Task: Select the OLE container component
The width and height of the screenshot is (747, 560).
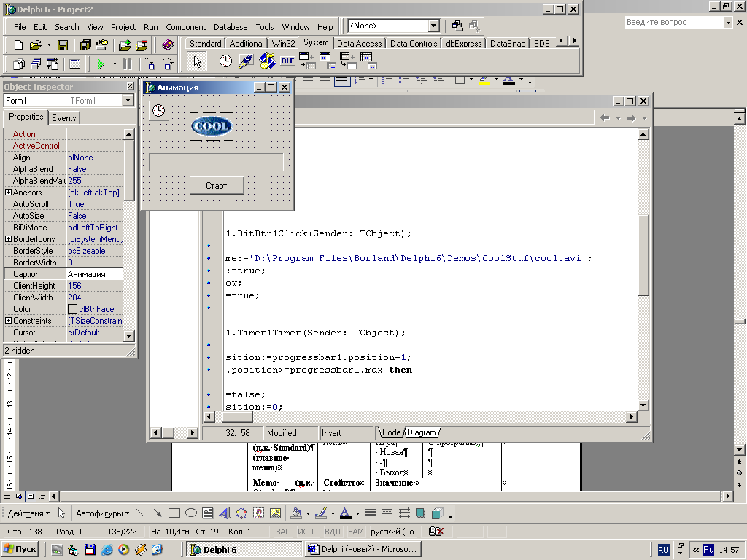Action: (x=288, y=62)
